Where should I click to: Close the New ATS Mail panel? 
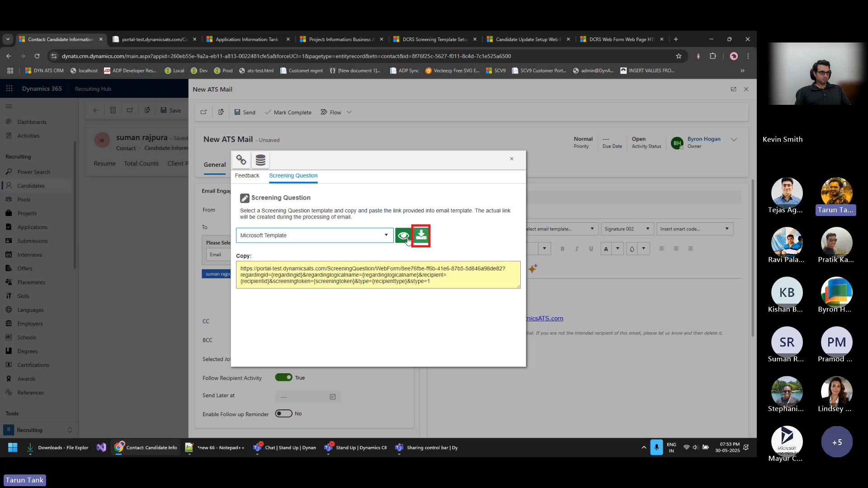click(x=746, y=89)
